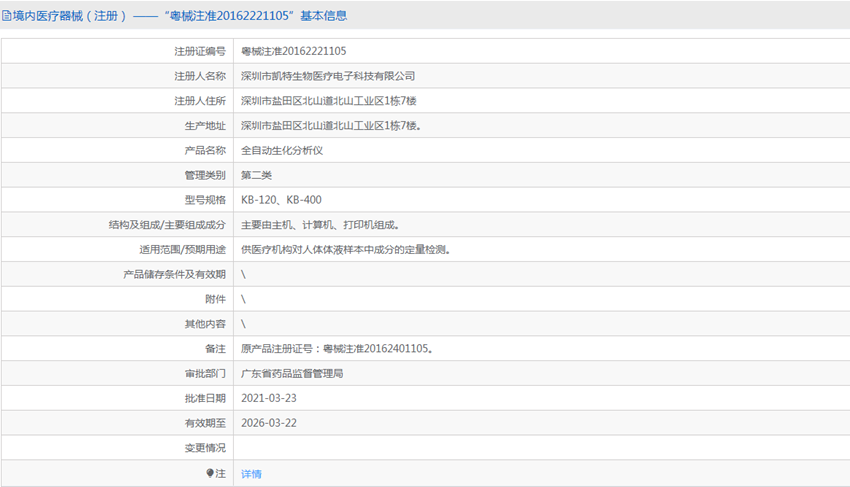Select approving department 广东省药品监督管理局

[x=292, y=374]
